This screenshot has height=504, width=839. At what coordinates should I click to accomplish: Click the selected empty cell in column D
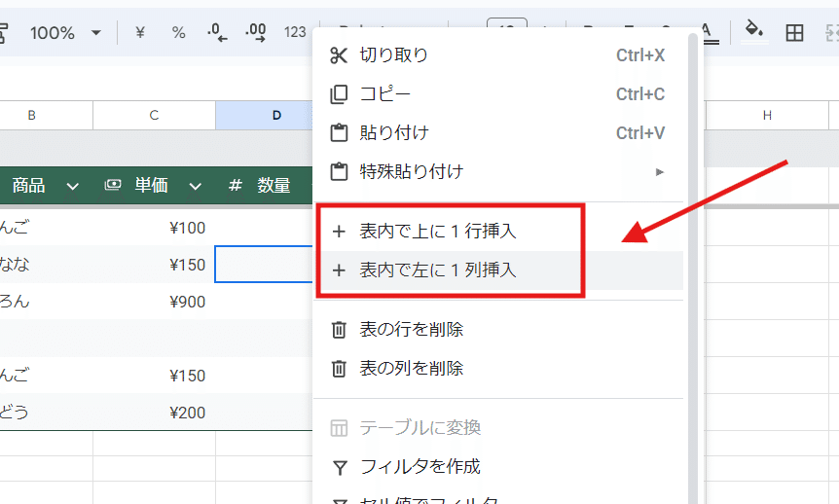click(x=264, y=265)
